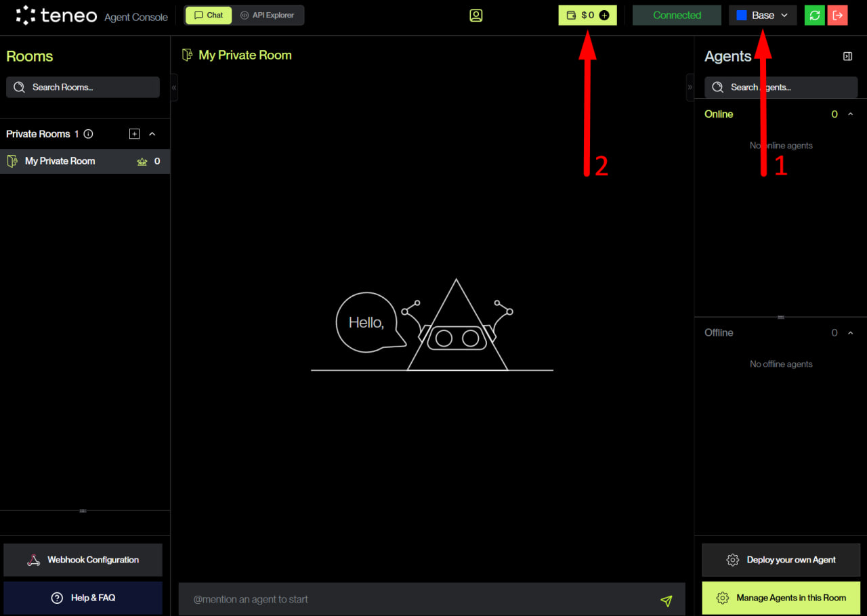The width and height of the screenshot is (867, 616).
Task: Collapse the Agents sidebar with right chevrons
Action: click(x=690, y=87)
